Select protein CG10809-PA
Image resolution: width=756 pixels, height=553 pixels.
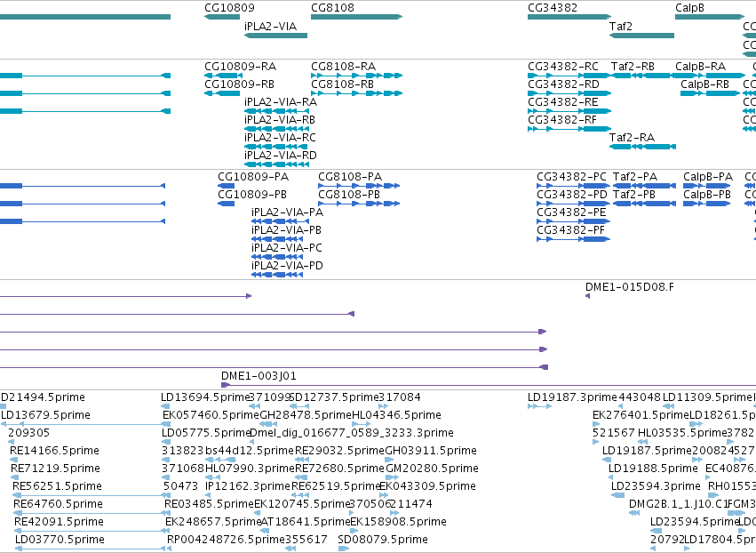point(227,186)
